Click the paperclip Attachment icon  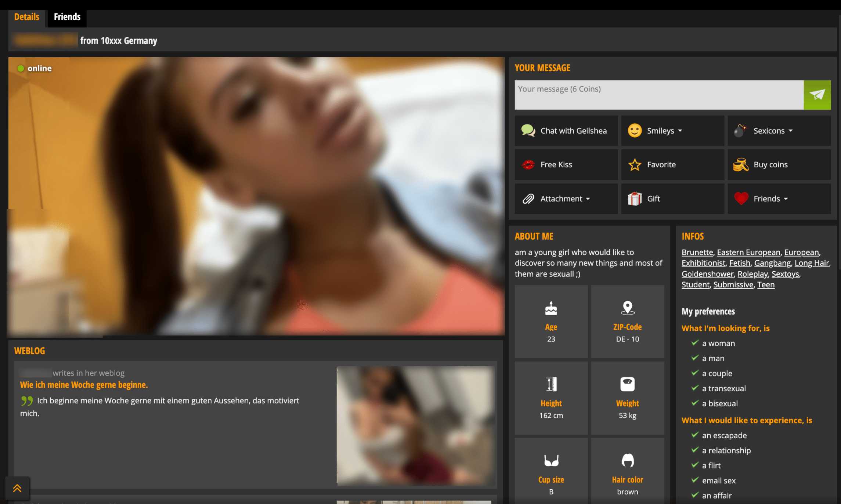tap(528, 199)
